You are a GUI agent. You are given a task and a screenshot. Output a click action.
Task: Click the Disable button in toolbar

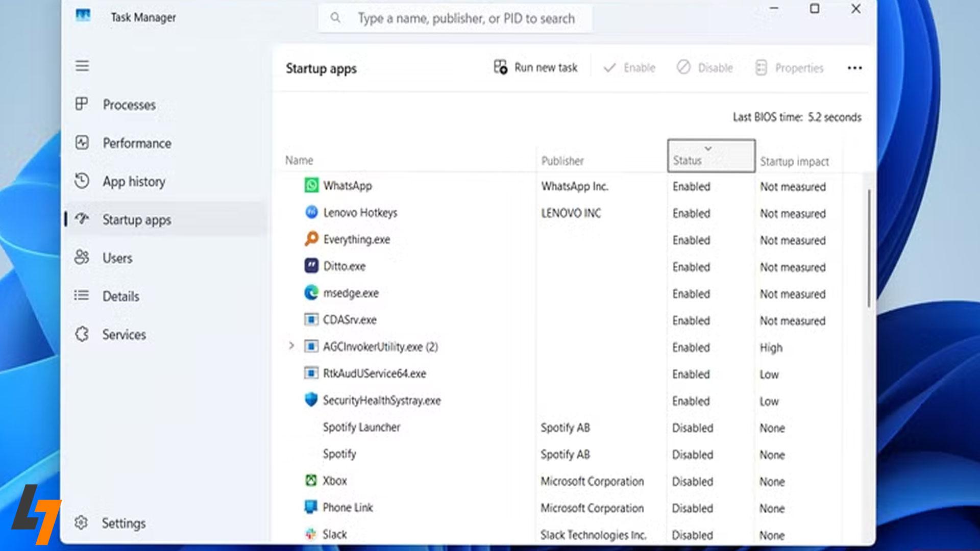(x=705, y=68)
